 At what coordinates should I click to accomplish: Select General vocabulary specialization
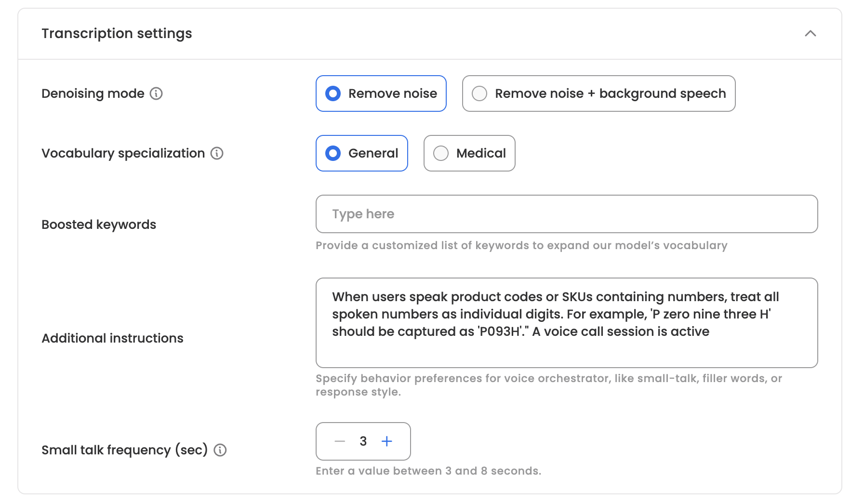click(x=361, y=153)
